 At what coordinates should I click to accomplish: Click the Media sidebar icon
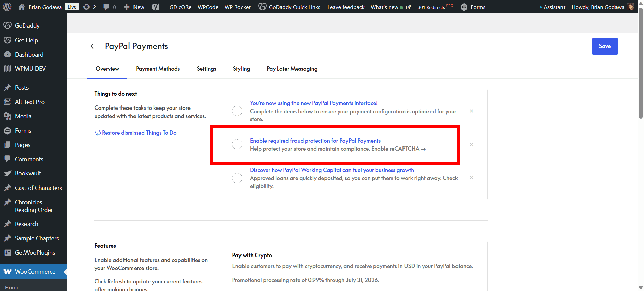click(x=7, y=116)
